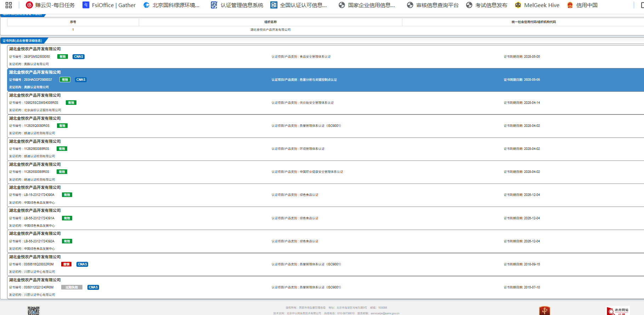Click 有效 badge beside LB-55-23121724392A
The image size is (644, 315).
pyautogui.click(x=67, y=241)
